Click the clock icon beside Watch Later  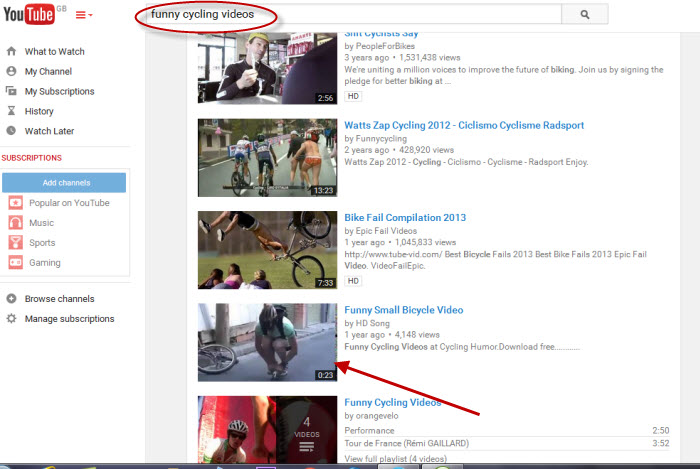12,131
